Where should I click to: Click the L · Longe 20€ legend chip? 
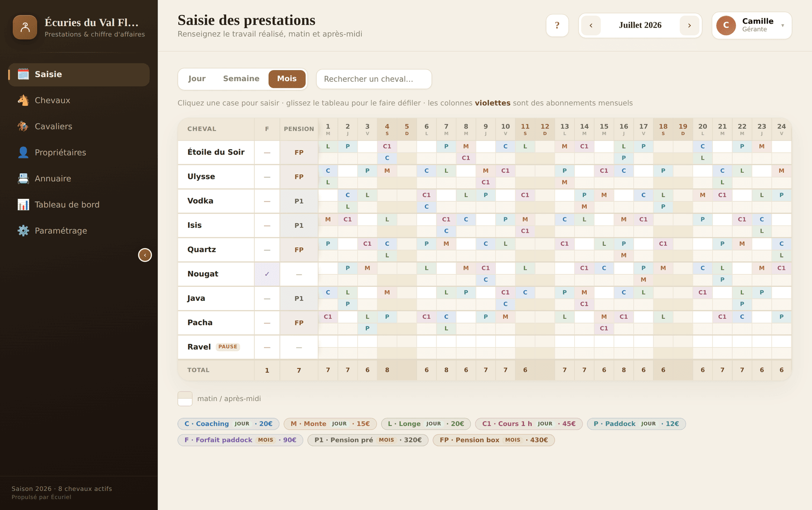(x=426, y=424)
